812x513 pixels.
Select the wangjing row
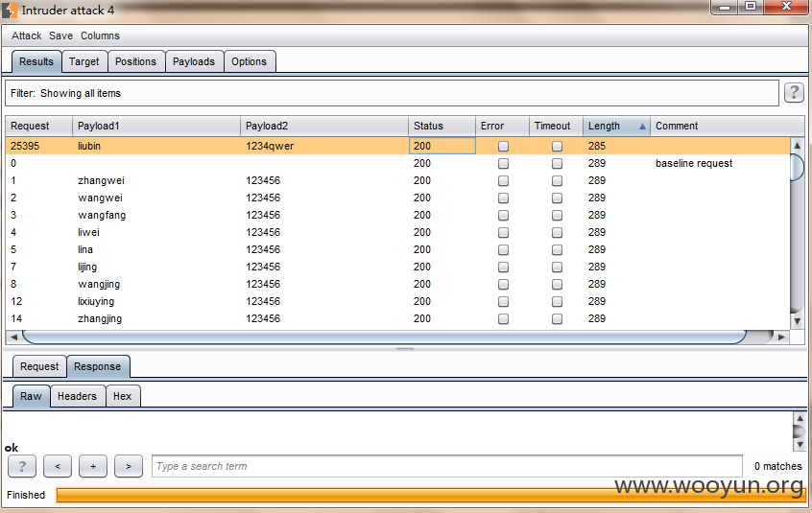pos(397,284)
